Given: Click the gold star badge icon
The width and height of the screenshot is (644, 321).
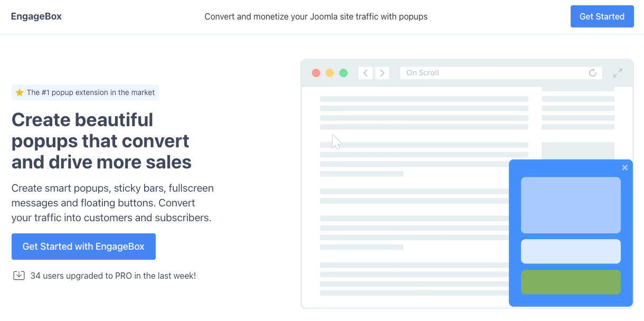Looking at the screenshot, I should [20, 92].
